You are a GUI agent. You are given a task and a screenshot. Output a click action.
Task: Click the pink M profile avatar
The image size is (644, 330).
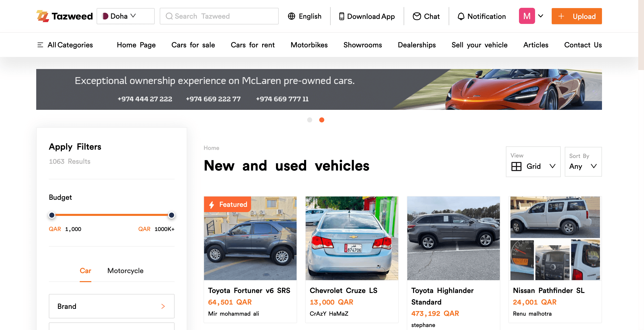coord(527,16)
